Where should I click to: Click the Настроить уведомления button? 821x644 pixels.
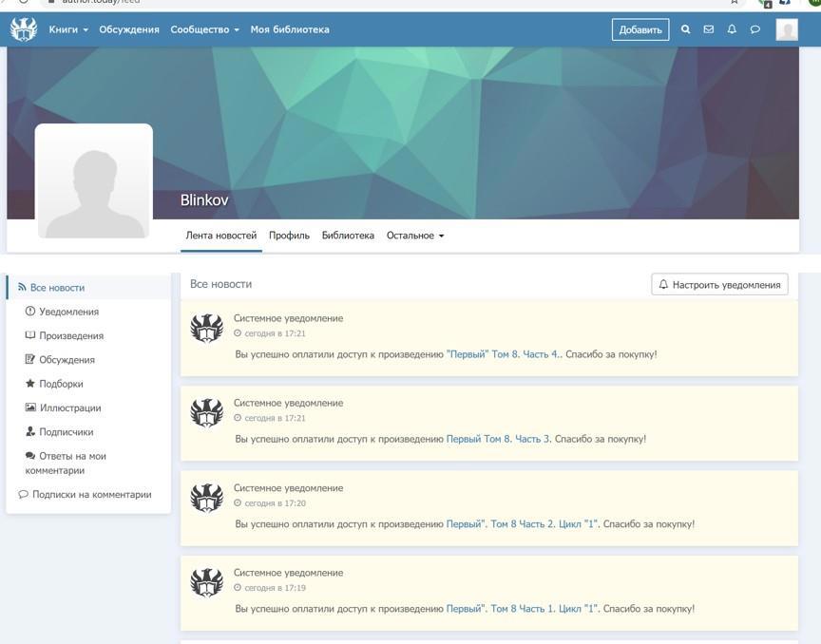719,284
